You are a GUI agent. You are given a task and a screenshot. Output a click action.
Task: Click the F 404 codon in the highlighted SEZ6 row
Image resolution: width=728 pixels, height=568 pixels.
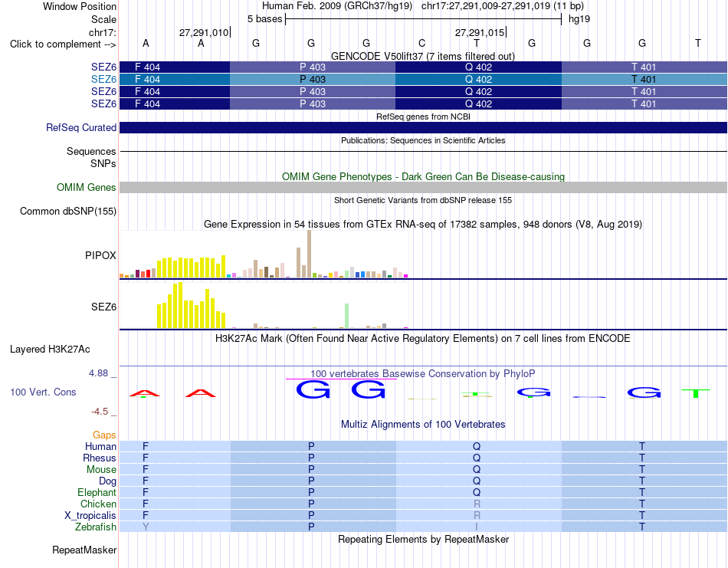[147, 80]
